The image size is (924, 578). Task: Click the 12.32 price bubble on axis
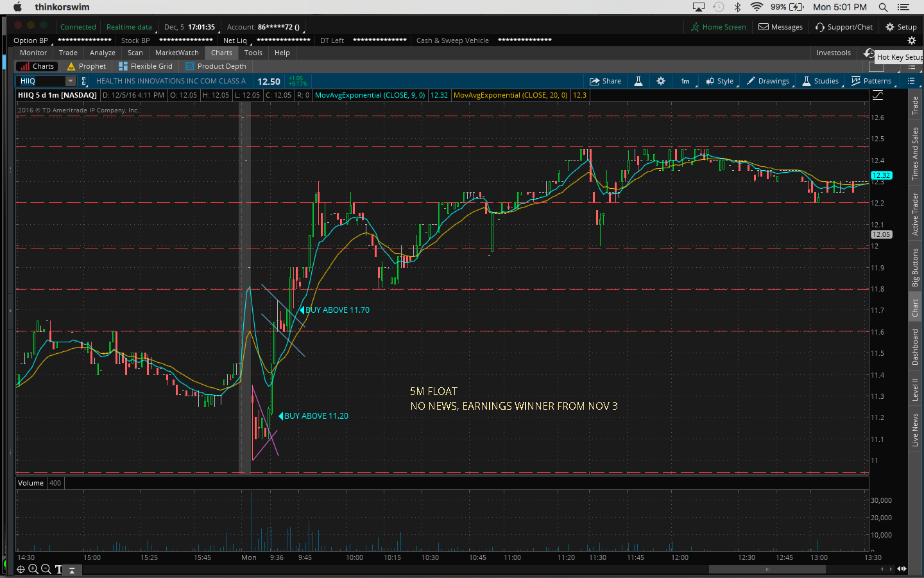pyautogui.click(x=881, y=175)
